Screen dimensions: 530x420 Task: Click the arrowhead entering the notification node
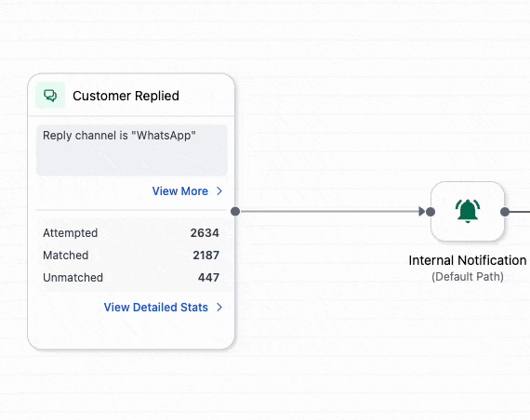pyautogui.click(x=422, y=212)
